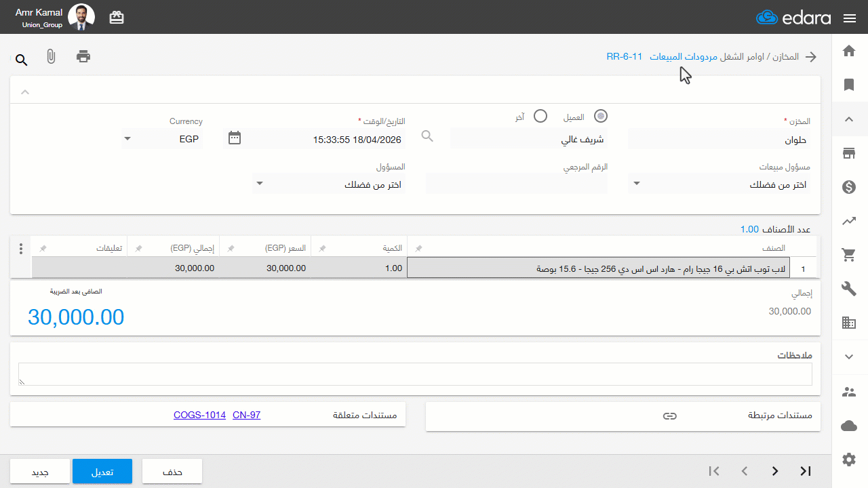Image resolution: width=868 pixels, height=488 pixels.
Task: Open the related document link CN-97
Action: (246, 415)
